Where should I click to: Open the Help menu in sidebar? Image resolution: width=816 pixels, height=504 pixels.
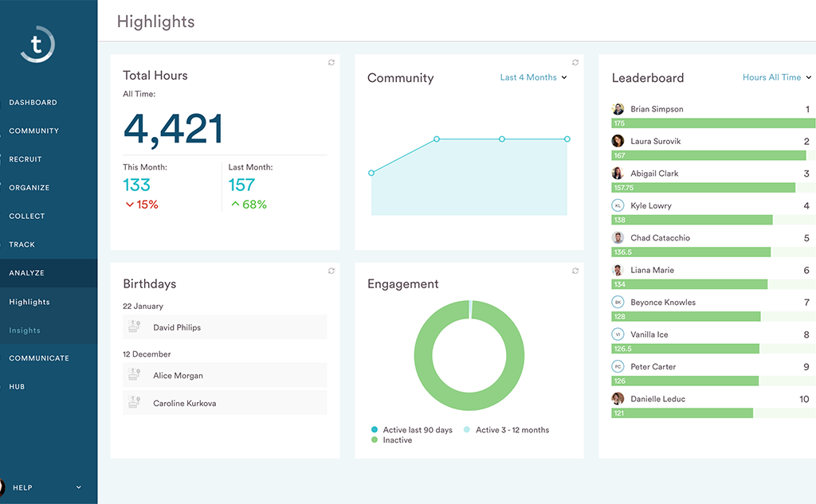coord(22,487)
